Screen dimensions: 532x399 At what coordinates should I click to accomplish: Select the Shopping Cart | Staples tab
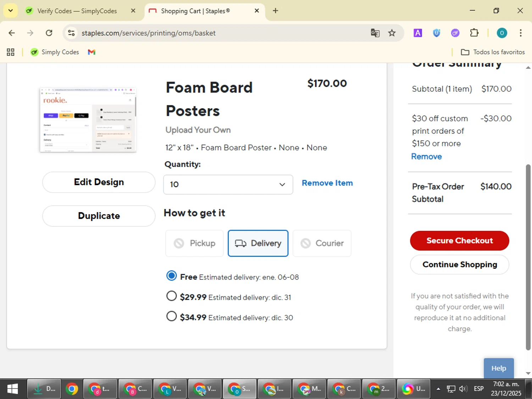pos(195,11)
